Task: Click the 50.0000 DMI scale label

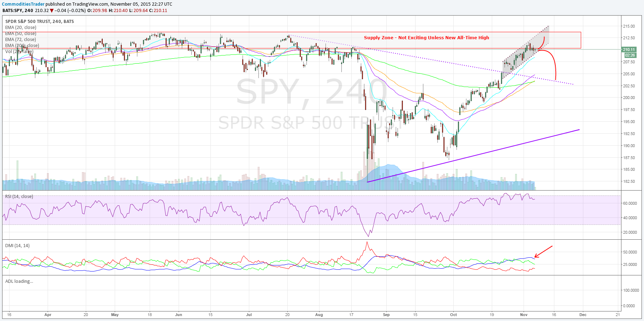Action: (x=630, y=252)
